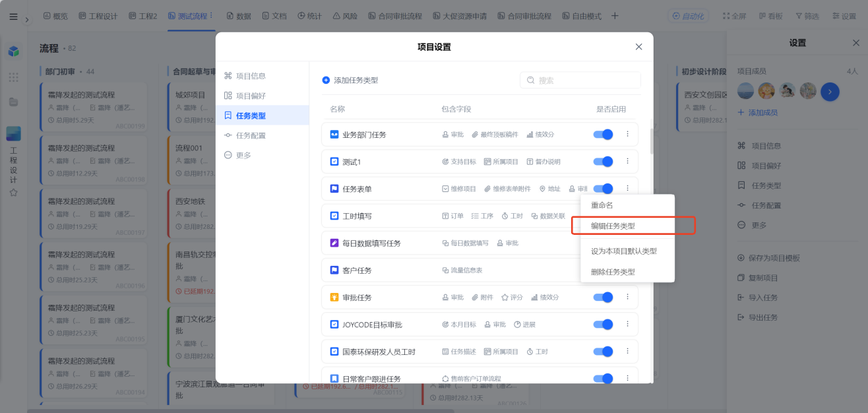This screenshot has height=413, width=868.
Task: Open the three-dot menu for 审批任务
Action: coord(627,297)
